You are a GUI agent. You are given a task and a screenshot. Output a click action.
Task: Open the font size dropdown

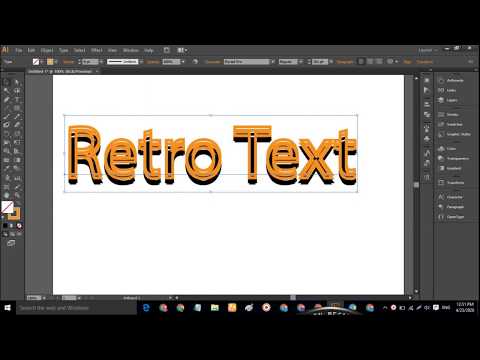pos(331,62)
